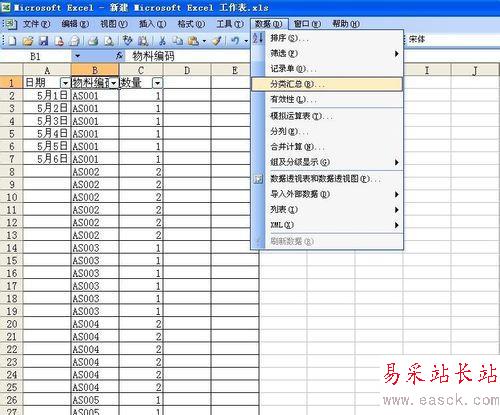
Task: Open the 数量 filter dropdown
Action: (x=157, y=83)
